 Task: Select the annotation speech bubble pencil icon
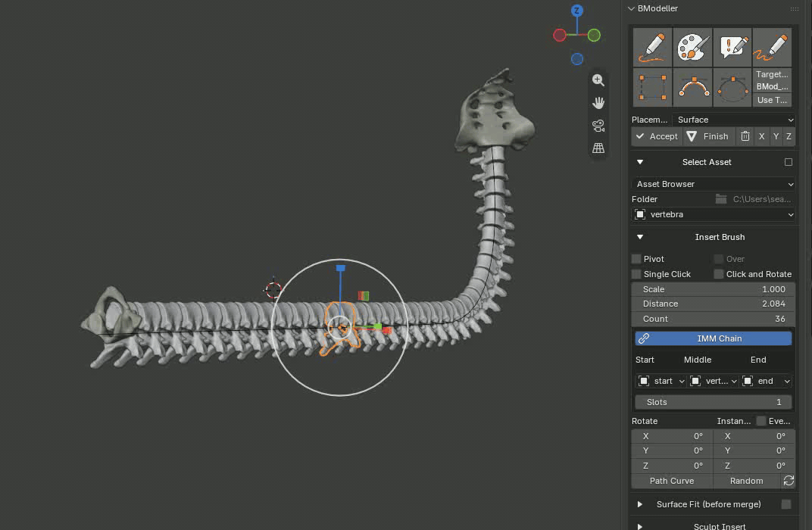click(732, 48)
